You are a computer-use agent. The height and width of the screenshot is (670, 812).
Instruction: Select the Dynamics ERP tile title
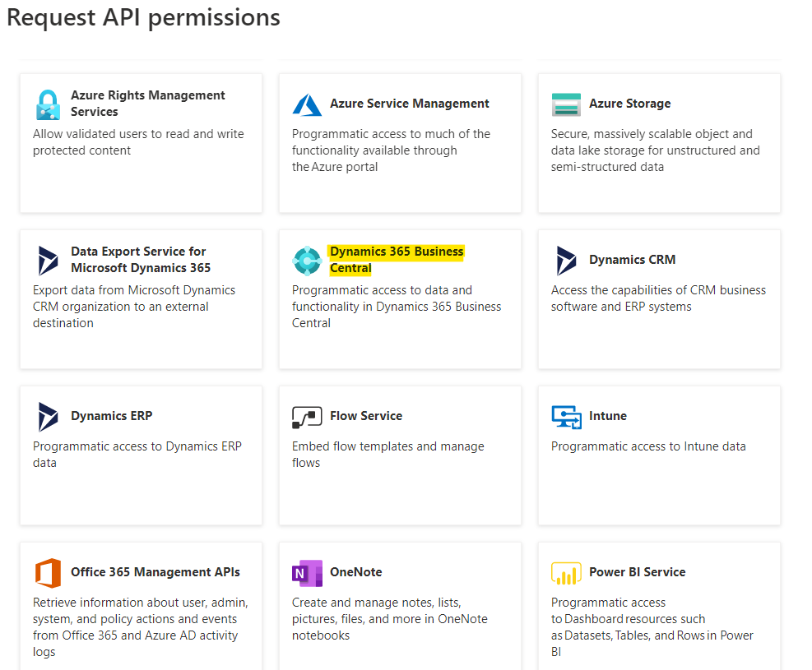pyautogui.click(x=111, y=415)
